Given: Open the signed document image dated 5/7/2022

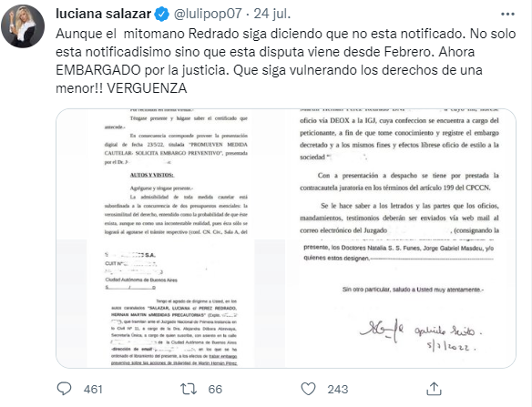Looking at the screenshot, I should pyautogui.click(x=401, y=303).
